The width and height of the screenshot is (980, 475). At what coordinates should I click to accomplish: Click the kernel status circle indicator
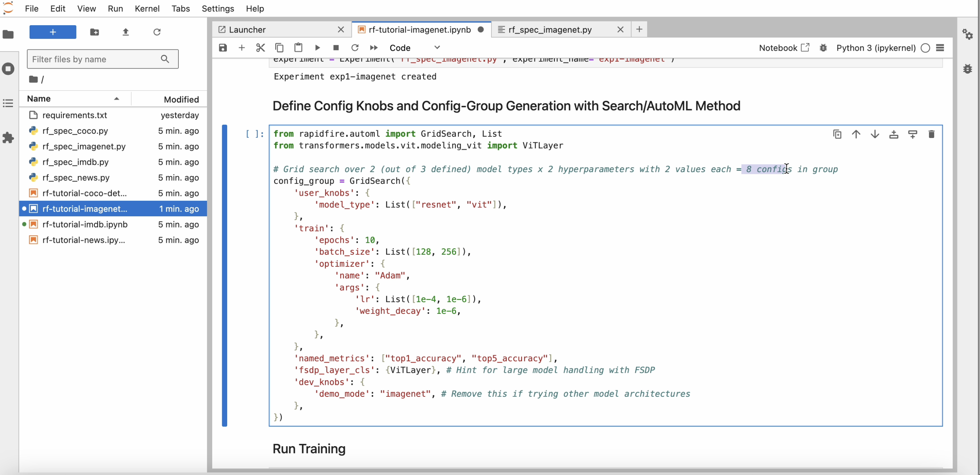[926, 47]
